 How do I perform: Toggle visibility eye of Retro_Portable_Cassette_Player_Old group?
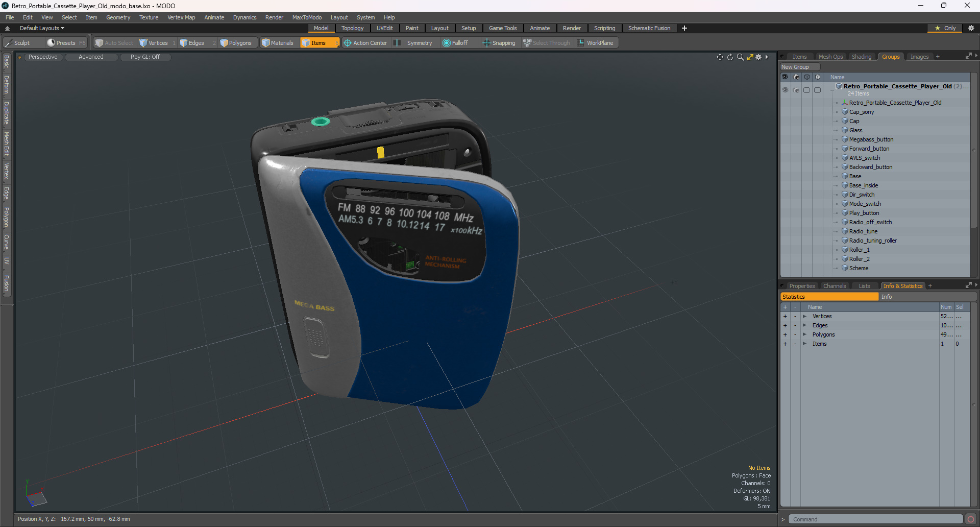pyautogui.click(x=785, y=90)
